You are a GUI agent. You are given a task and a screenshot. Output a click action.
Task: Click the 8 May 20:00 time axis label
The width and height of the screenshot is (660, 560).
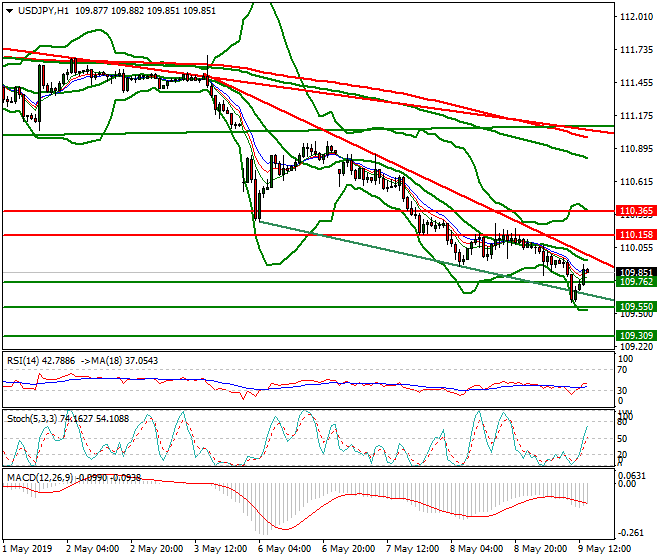[540, 549]
